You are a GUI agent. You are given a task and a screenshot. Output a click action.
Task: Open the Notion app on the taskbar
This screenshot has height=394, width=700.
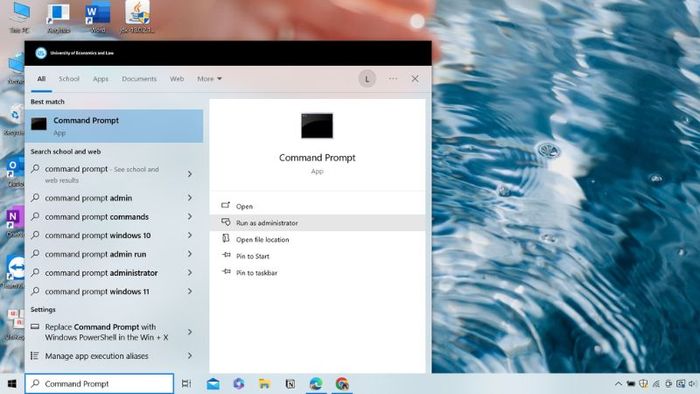click(x=290, y=384)
